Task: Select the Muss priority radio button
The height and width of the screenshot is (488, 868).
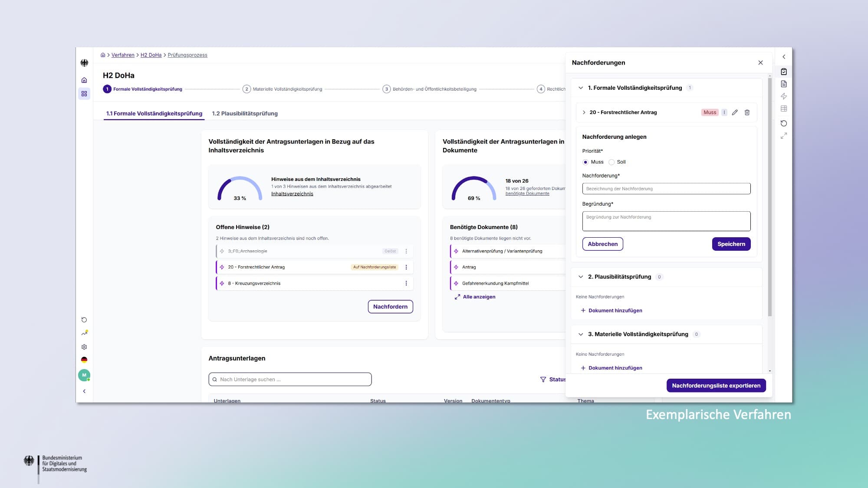Action: click(x=585, y=162)
